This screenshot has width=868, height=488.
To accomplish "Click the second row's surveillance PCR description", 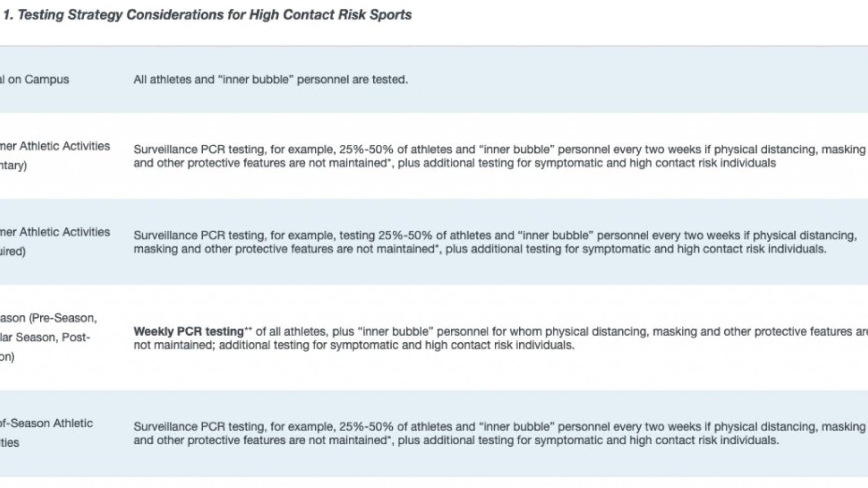I will (x=499, y=156).
